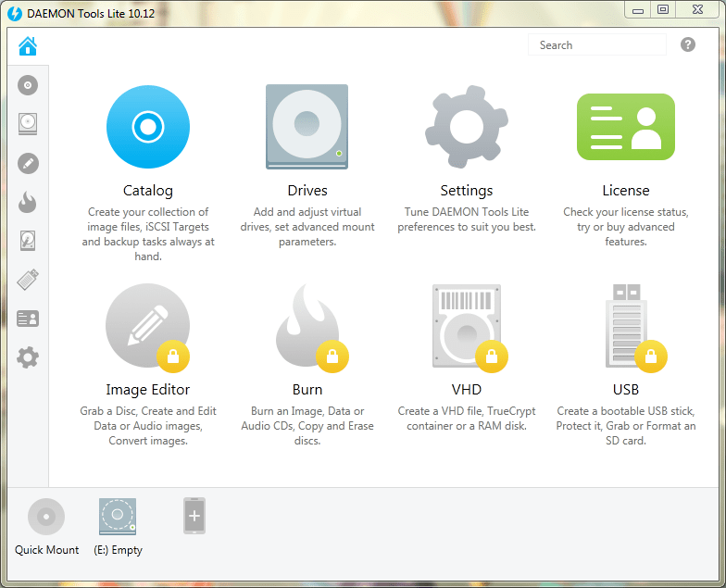Open the Drives sidebar icon
Screen dimensions: 726x588
pyautogui.click(x=28, y=124)
